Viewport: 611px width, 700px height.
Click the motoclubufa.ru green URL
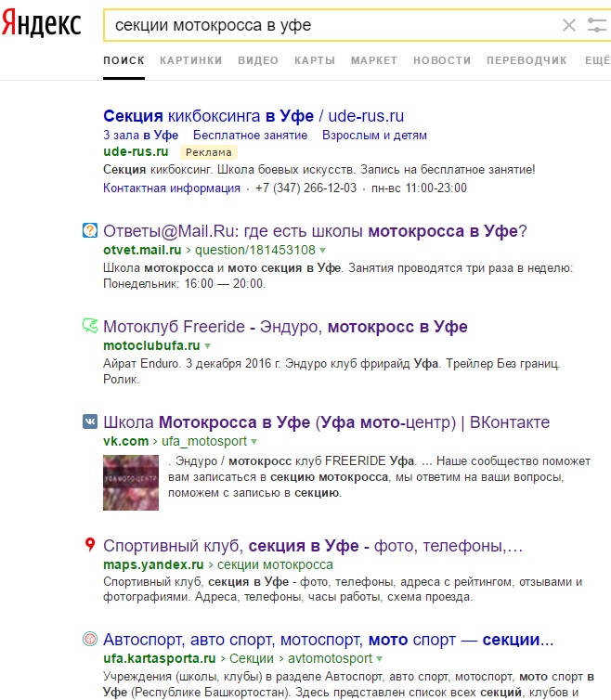pos(151,345)
